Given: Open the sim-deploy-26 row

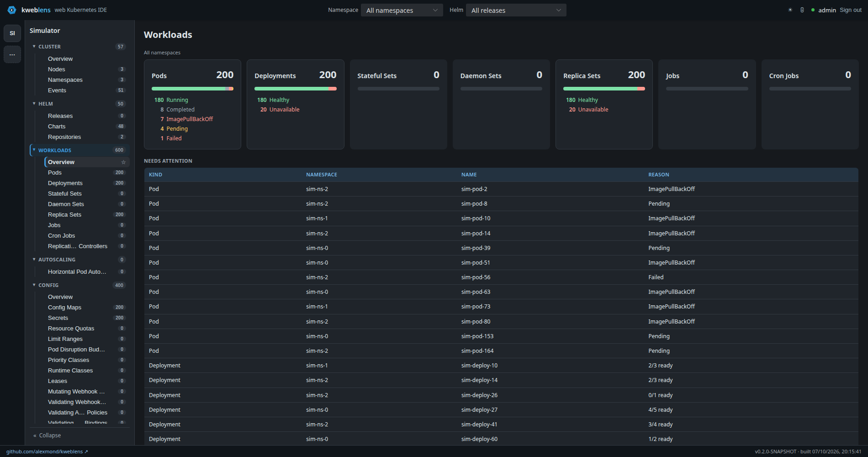Looking at the screenshot, I should pyautogui.click(x=501, y=395).
